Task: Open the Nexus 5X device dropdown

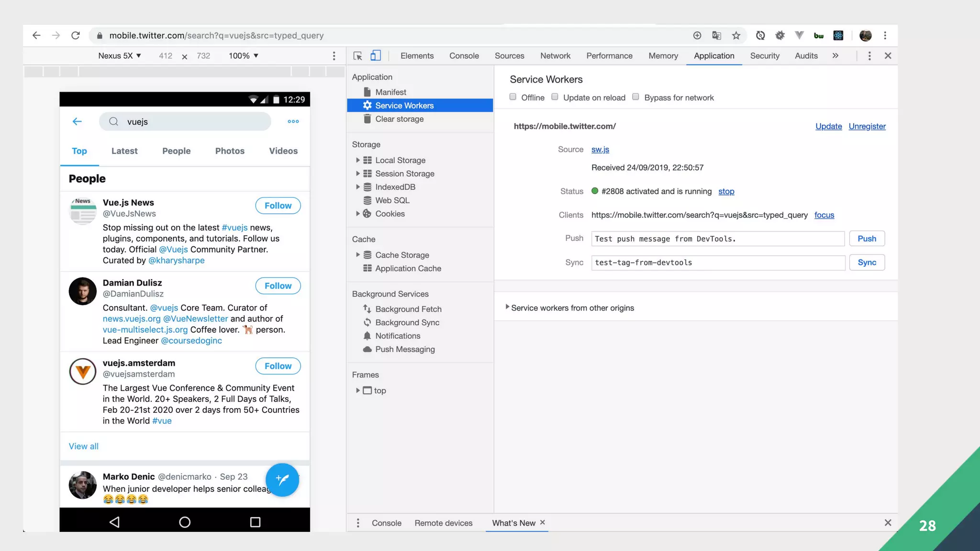Action: coord(119,56)
